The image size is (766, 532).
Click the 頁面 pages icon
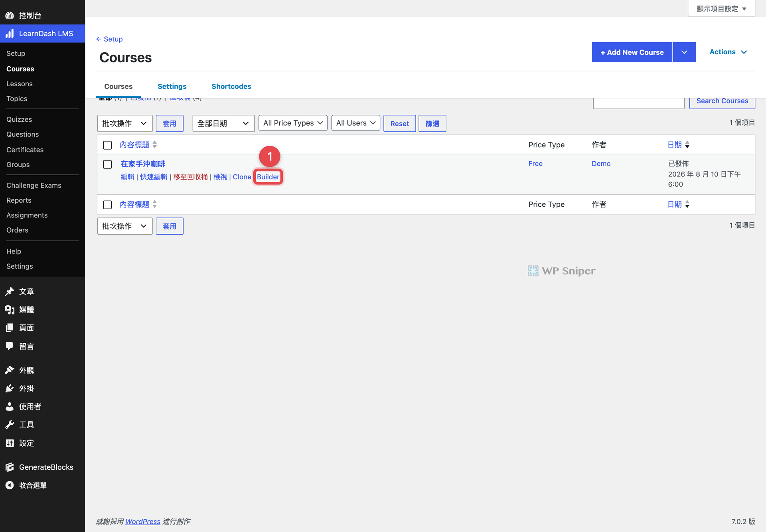10,328
